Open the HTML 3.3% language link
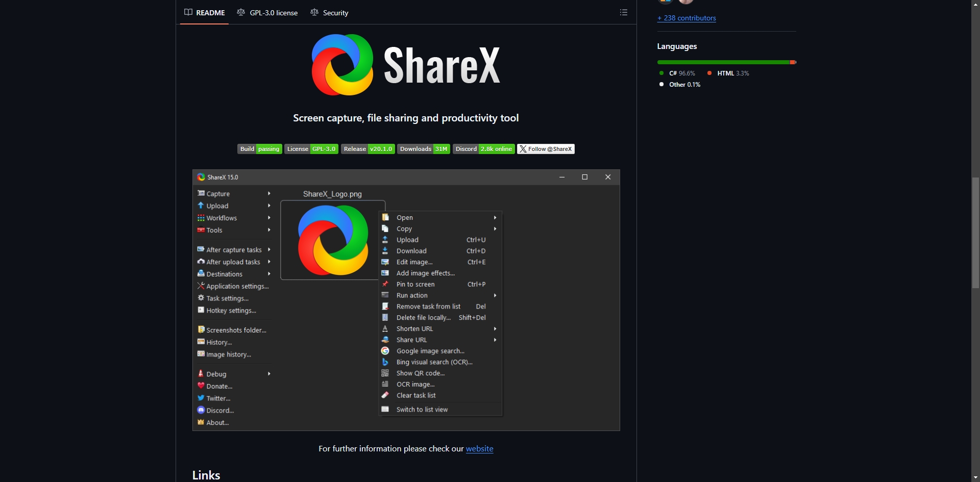Image resolution: width=980 pixels, height=482 pixels. click(728, 73)
